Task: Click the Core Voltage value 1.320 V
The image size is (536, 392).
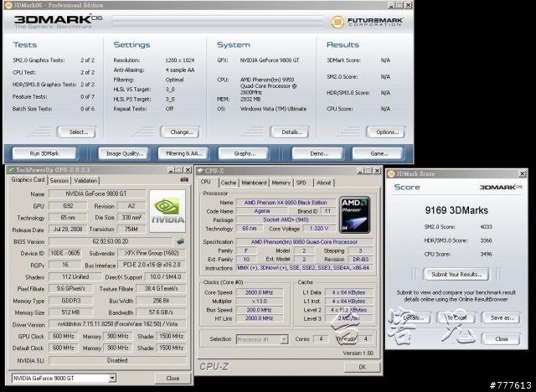Action: point(319,229)
